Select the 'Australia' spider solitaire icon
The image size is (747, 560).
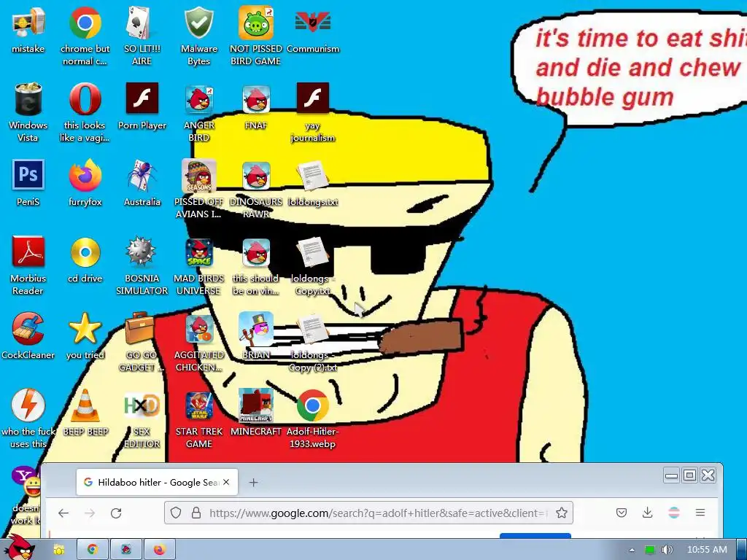coord(142,176)
